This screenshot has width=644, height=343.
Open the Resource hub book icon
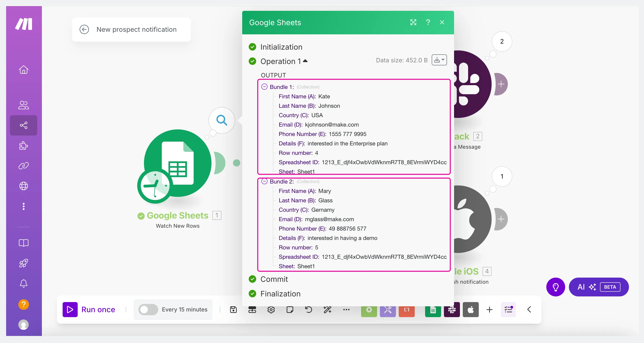pos(24,243)
